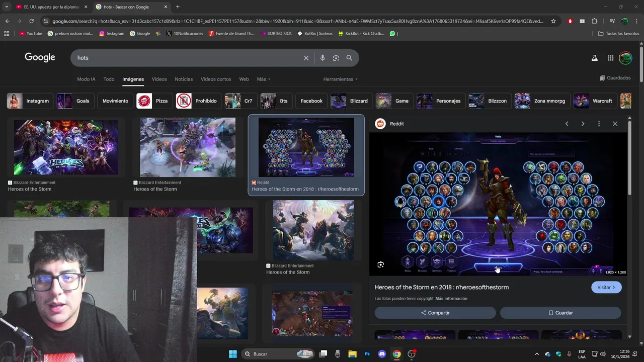The width and height of the screenshot is (644, 362).
Task: Click the Visitar button
Action: [606, 287]
